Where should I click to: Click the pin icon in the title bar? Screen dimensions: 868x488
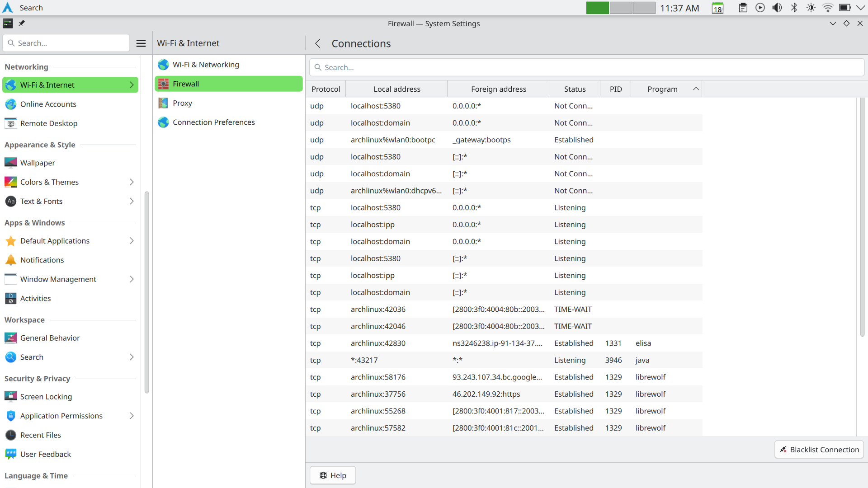point(22,23)
